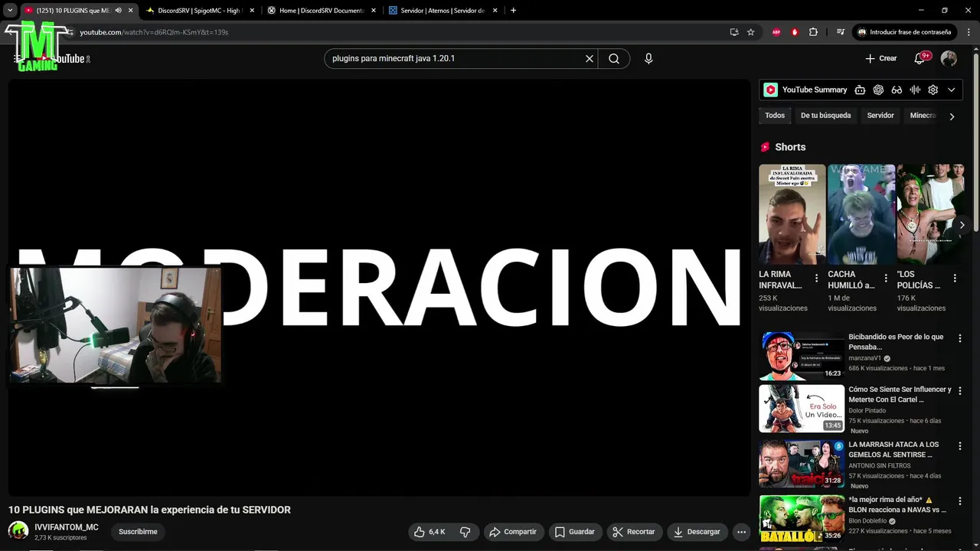Dislike the video
The height and width of the screenshot is (551, 980).
pos(465,532)
